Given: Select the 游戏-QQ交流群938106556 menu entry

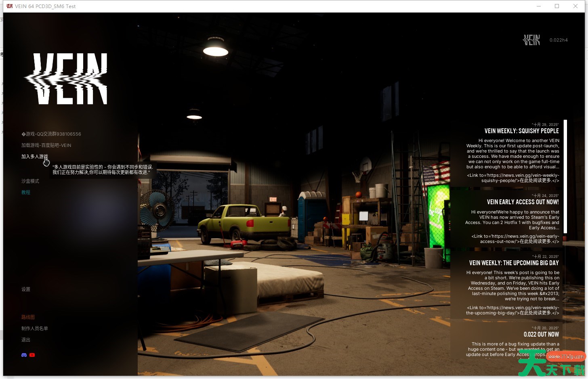Looking at the screenshot, I should tap(51, 134).
